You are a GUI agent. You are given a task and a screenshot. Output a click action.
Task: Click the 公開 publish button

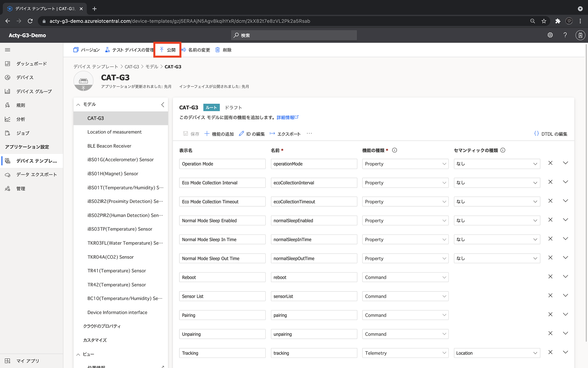[167, 50]
